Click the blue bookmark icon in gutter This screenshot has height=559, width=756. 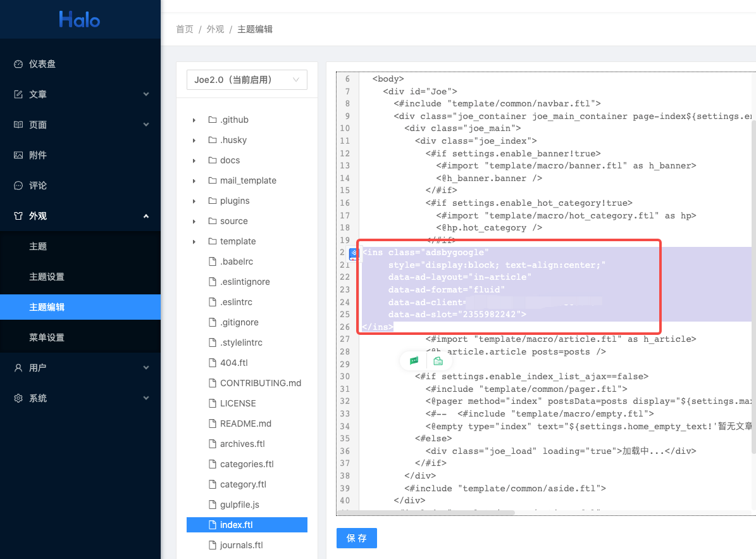(354, 254)
